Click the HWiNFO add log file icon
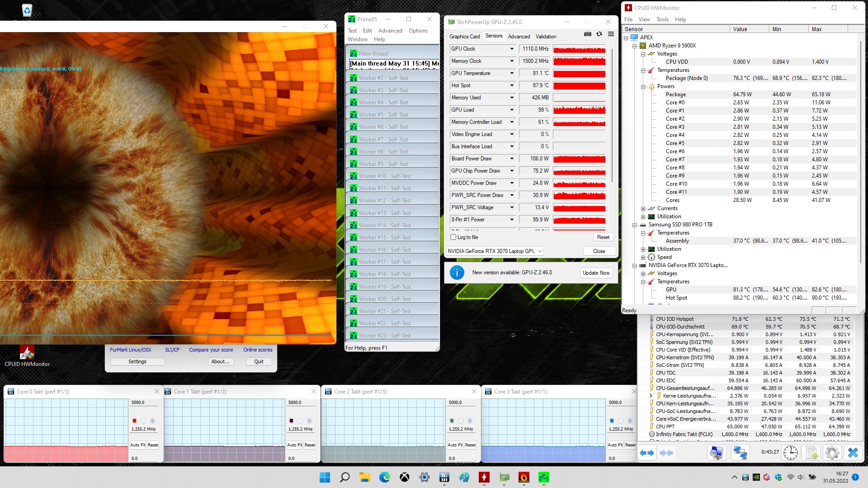The image size is (868, 488). point(811,452)
